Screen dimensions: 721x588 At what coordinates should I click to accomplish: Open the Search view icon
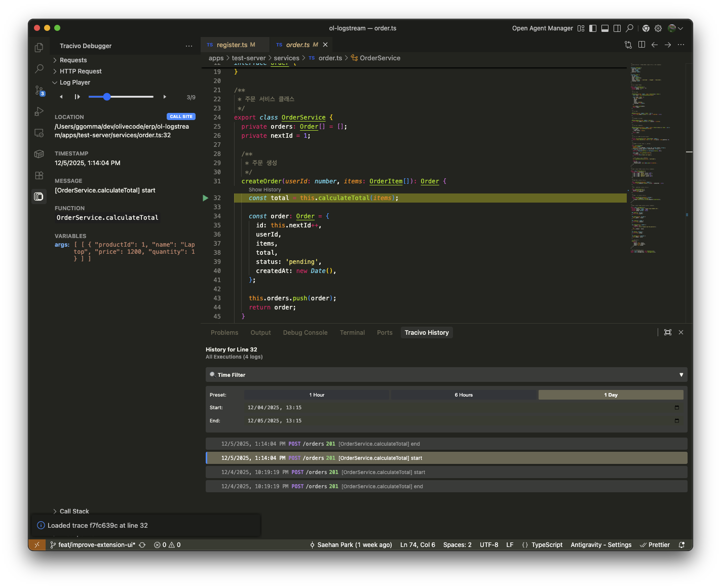tap(39, 69)
